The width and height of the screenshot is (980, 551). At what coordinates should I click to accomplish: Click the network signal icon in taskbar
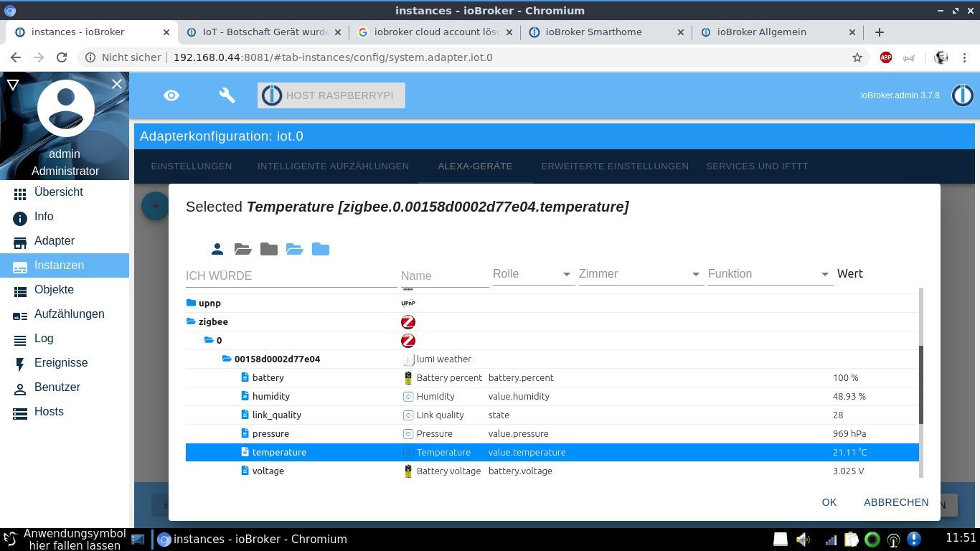coord(830,540)
